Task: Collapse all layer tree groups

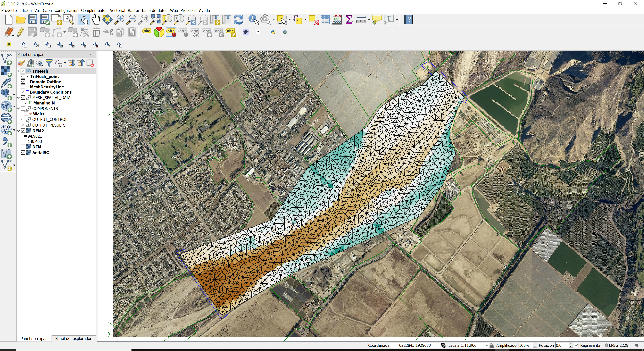Action: pyautogui.click(x=81, y=63)
